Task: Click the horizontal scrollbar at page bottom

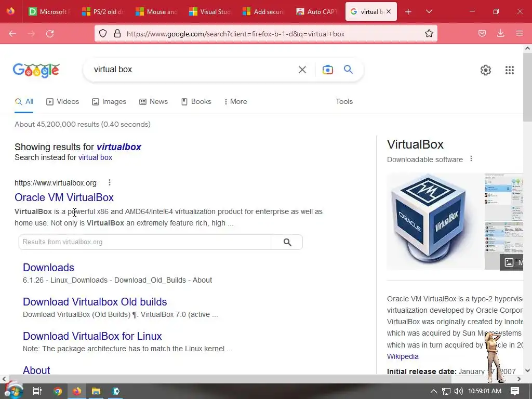Action: pyautogui.click(x=230, y=379)
